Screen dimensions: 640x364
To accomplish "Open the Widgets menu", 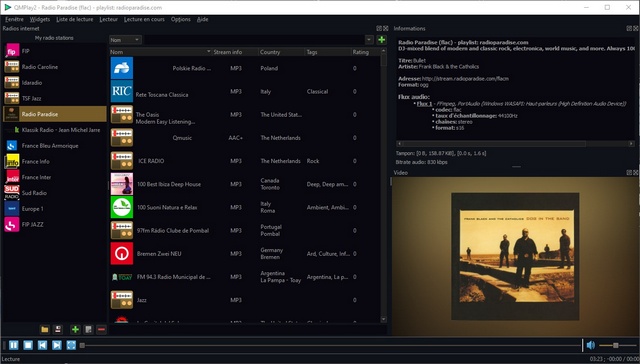I will coord(40,19).
